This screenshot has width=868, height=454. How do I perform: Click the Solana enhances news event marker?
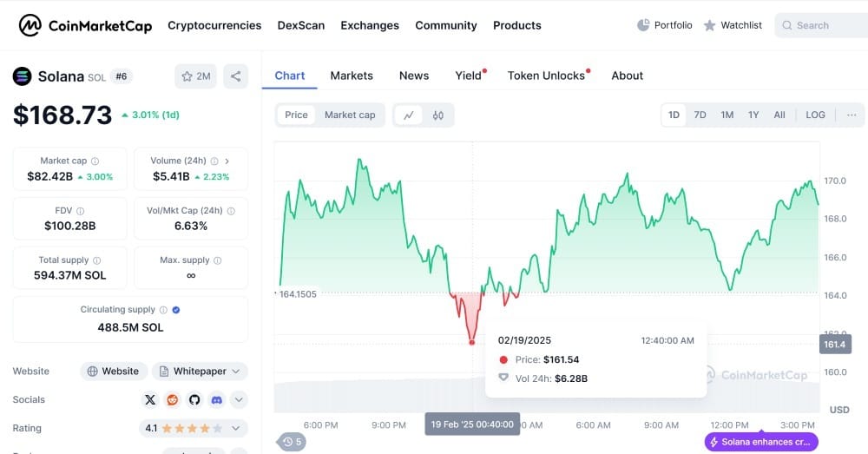(x=761, y=442)
